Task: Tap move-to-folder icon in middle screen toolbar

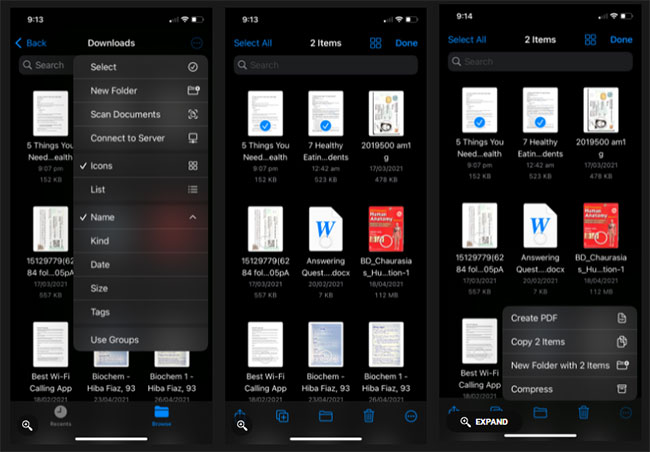Action: pos(325,416)
